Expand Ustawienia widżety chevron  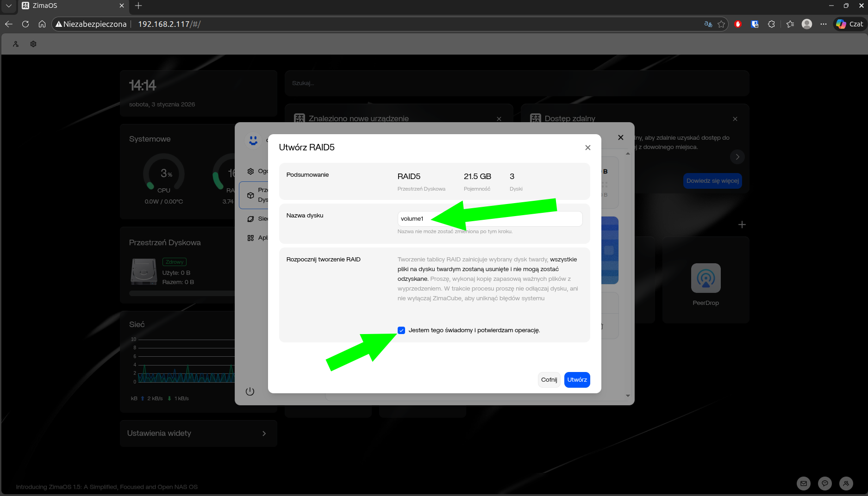tap(264, 434)
